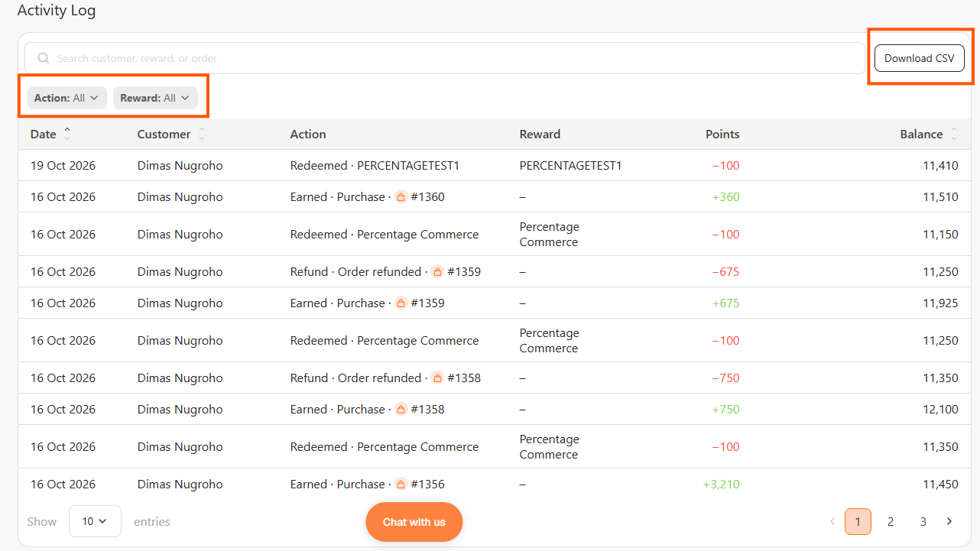Click the bag icon in Earned Purchase #1359 row
The width and height of the screenshot is (980, 551).
(x=401, y=303)
